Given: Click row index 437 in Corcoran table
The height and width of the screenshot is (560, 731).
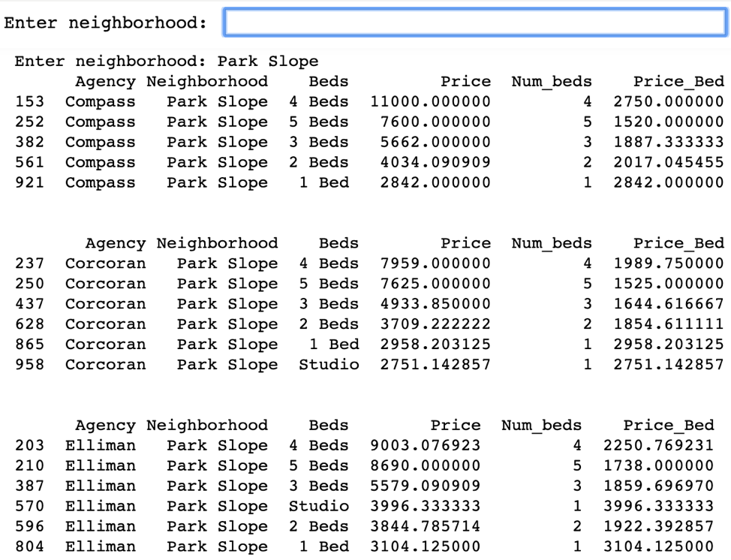Looking at the screenshot, I should (x=29, y=305).
